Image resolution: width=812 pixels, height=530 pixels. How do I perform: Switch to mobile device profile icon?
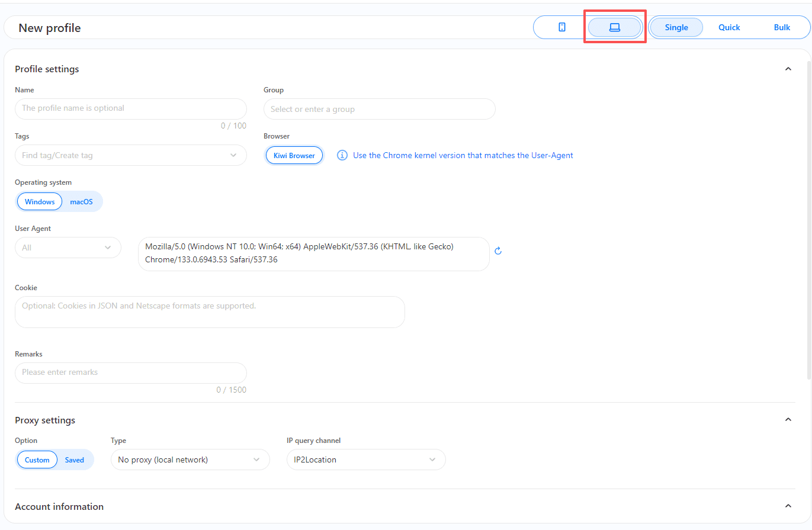click(561, 27)
